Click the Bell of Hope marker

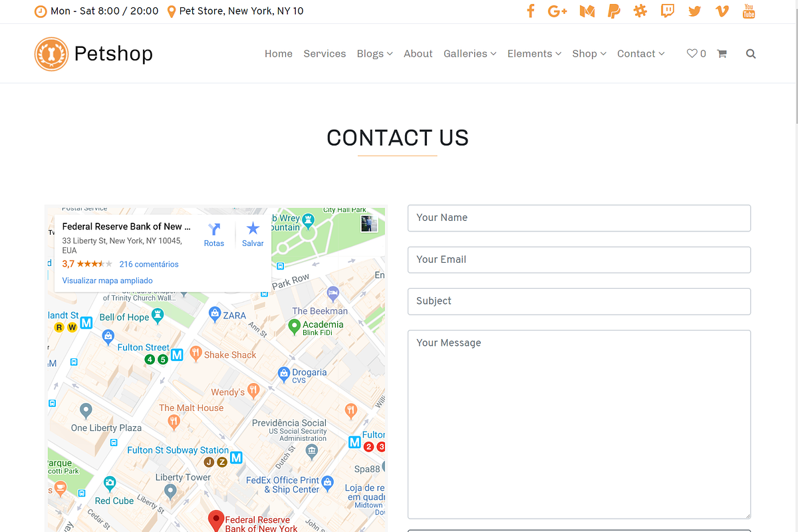coord(158,315)
